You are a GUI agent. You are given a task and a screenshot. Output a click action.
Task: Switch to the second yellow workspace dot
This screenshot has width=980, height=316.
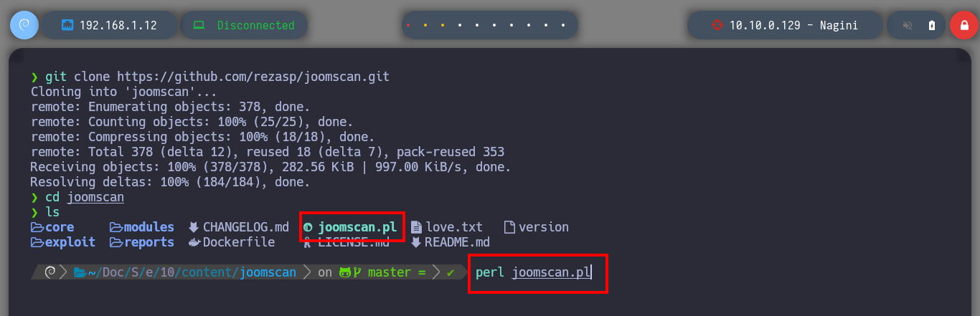(x=425, y=25)
